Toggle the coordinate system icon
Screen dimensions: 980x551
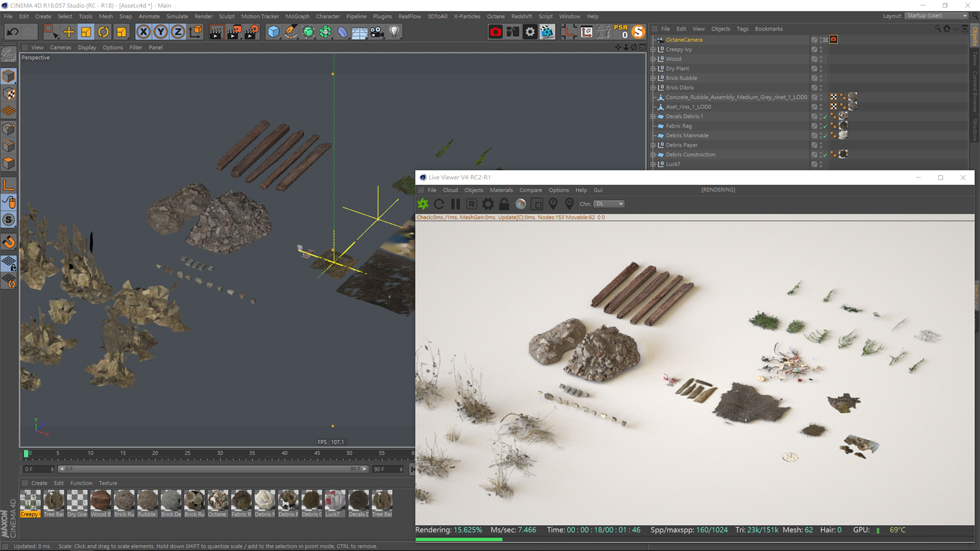click(195, 32)
